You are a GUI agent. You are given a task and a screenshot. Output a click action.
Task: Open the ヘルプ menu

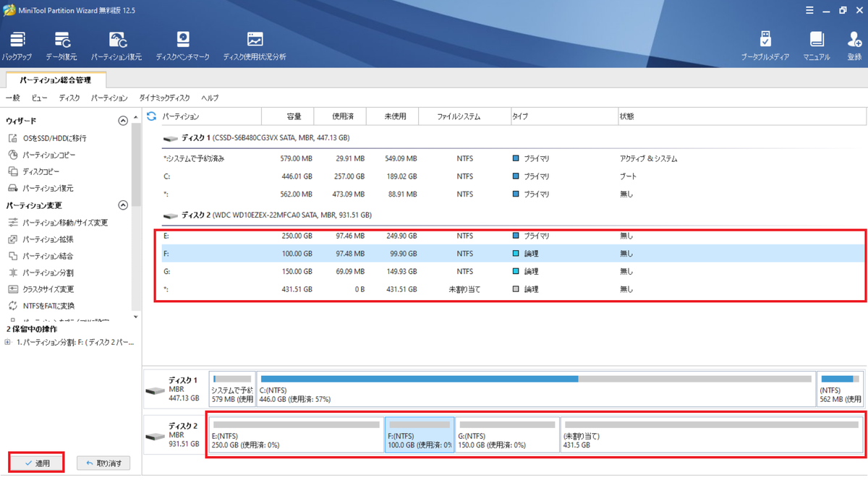[x=210, y=98]
